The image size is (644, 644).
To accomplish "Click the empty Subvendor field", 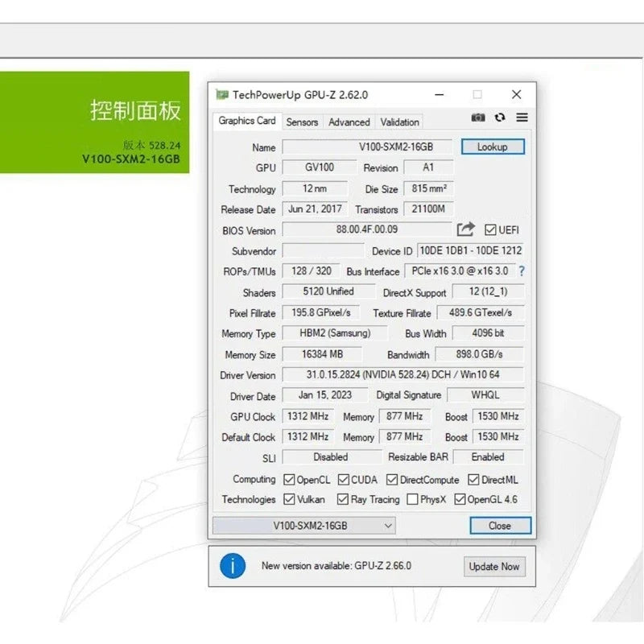I will point(324,250).
